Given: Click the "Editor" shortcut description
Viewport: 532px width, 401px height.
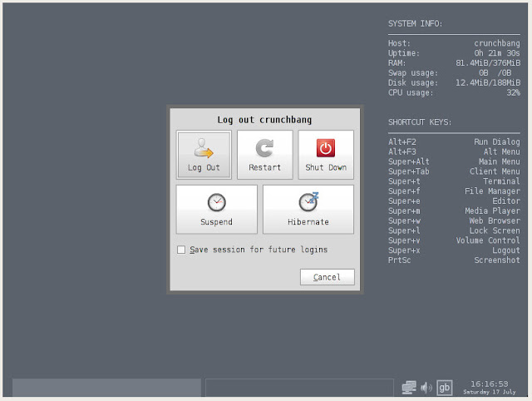Looking at the screenshot, I should pyautogui.click(x=506, y=201).
